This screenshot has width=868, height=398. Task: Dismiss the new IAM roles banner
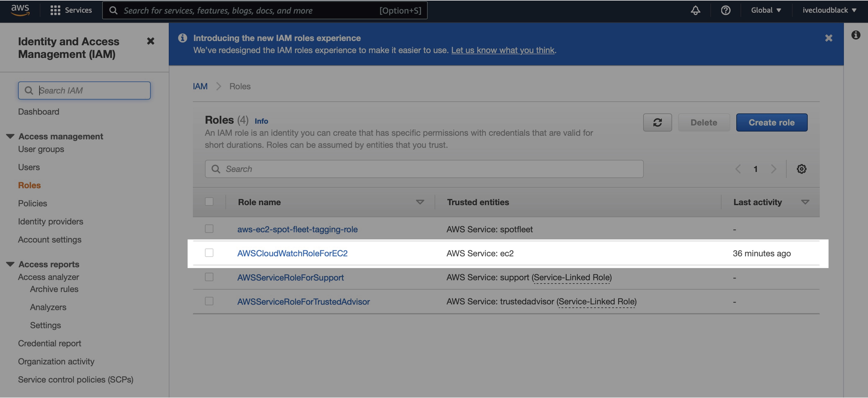pyautogui.click(x=829, y=38)
